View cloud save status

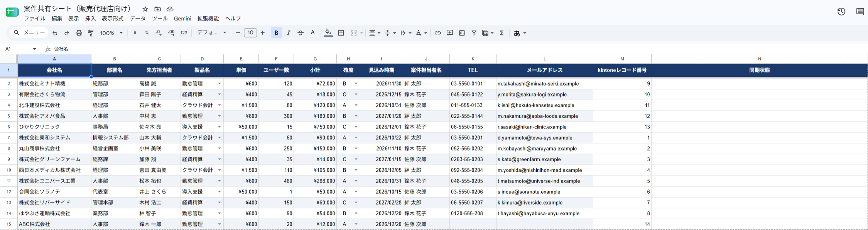coord(170,9)
